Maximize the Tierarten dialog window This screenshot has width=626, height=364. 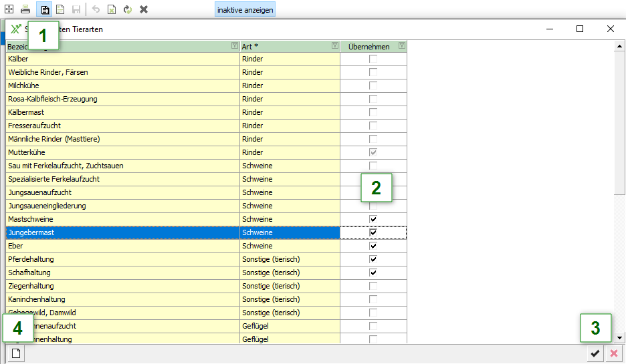coord(580,29)
